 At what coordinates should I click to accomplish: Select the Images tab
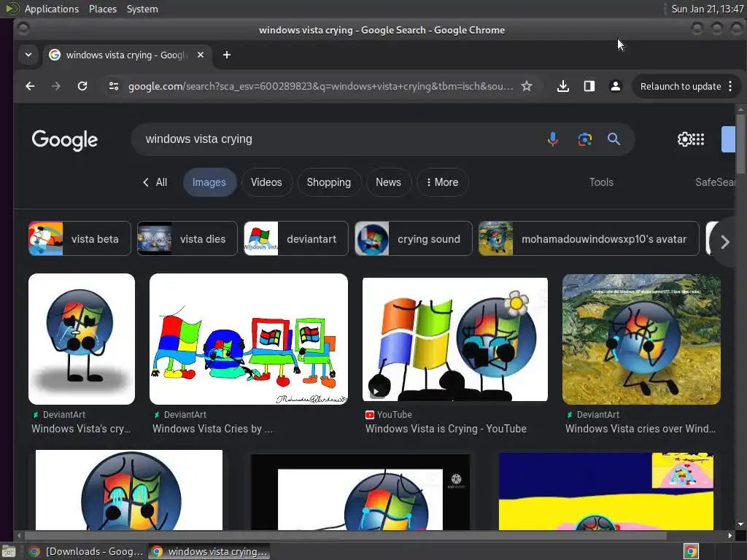point(209,182)
